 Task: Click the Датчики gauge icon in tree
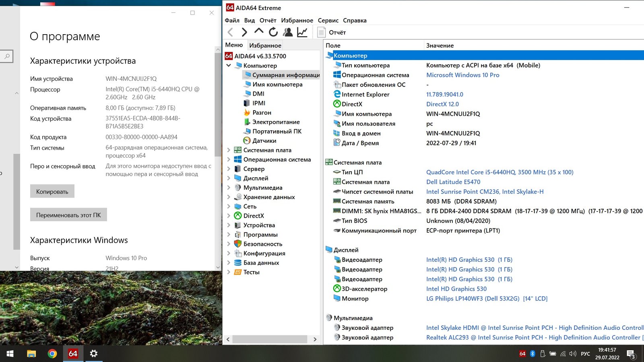pos(247,141)
